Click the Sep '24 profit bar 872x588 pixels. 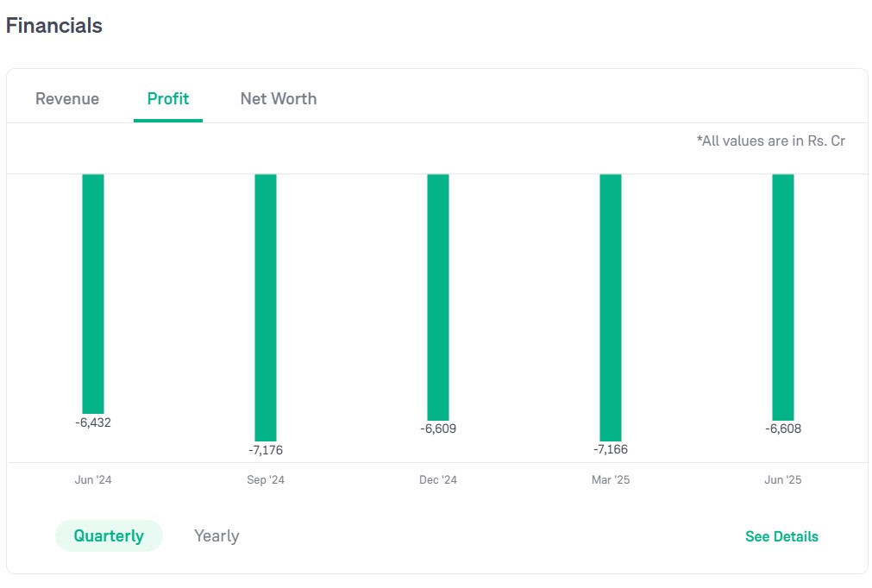(266, 307)
